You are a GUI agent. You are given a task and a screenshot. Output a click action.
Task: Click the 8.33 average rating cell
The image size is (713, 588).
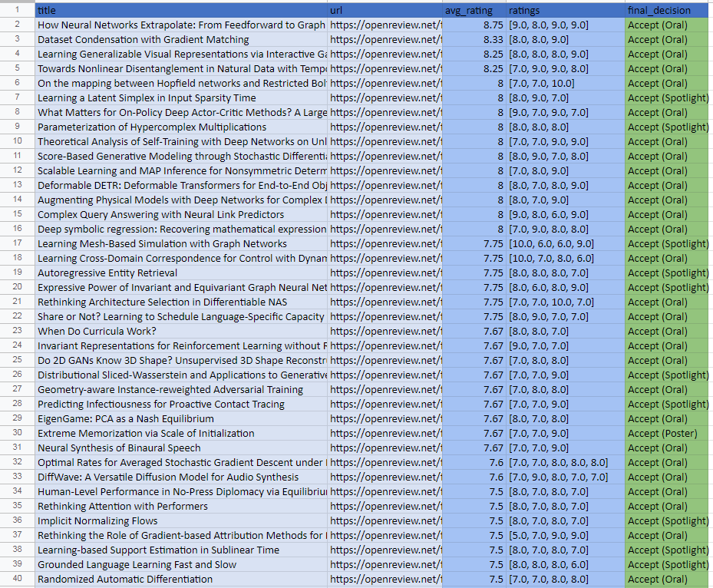click(x=474, y=40)
